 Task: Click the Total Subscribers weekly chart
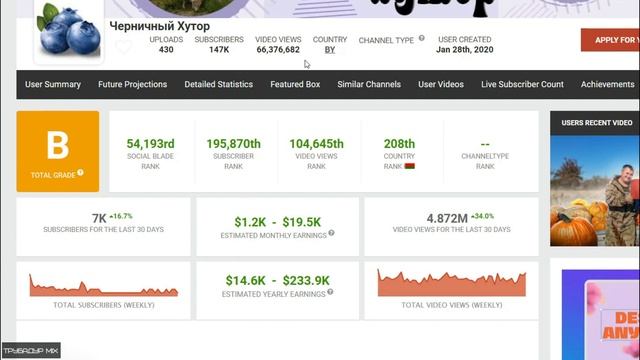click(104, 285)
